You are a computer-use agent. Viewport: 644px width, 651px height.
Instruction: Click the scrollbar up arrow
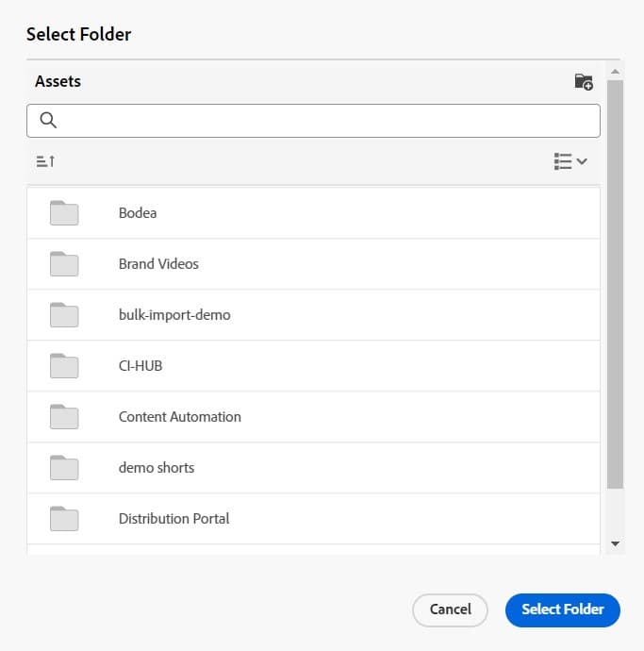[x=615, y=72]
